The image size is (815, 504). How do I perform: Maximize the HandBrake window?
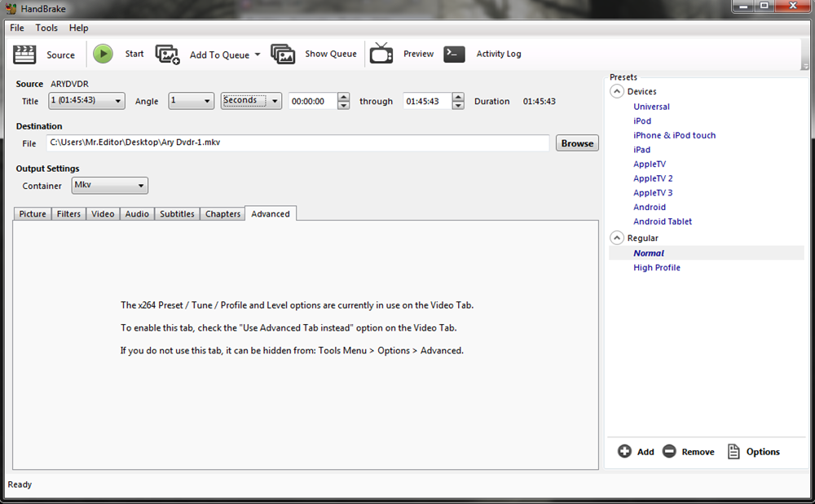click(x=764, y=7)
